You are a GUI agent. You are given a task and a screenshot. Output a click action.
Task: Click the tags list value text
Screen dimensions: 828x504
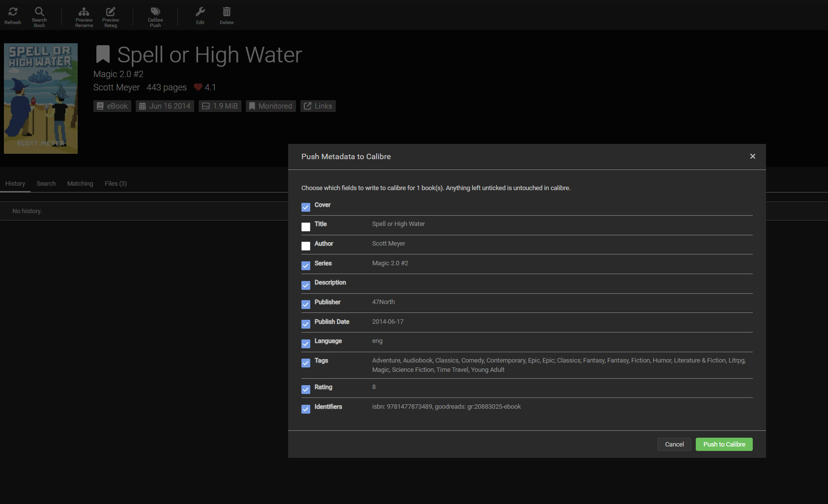559,365
